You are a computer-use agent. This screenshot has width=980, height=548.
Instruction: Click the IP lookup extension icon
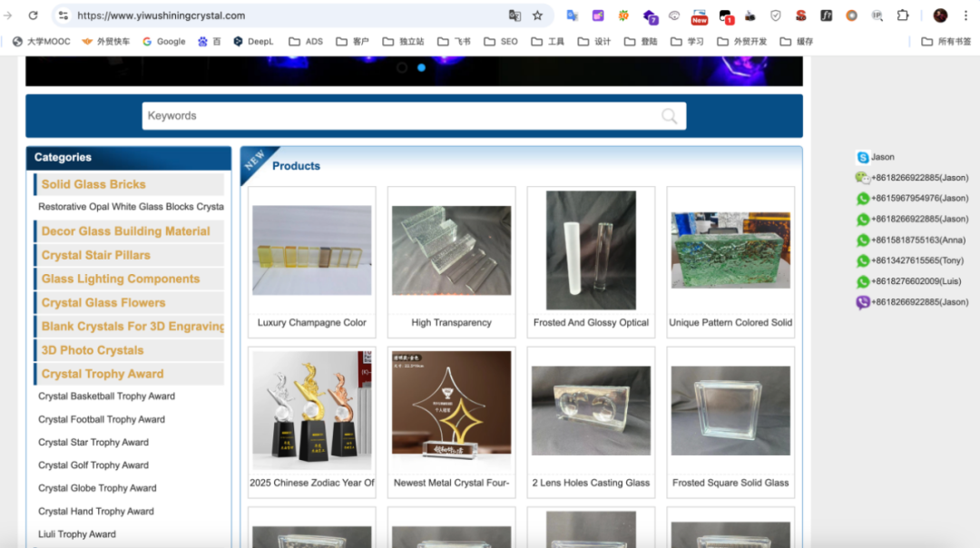point(877,15)
